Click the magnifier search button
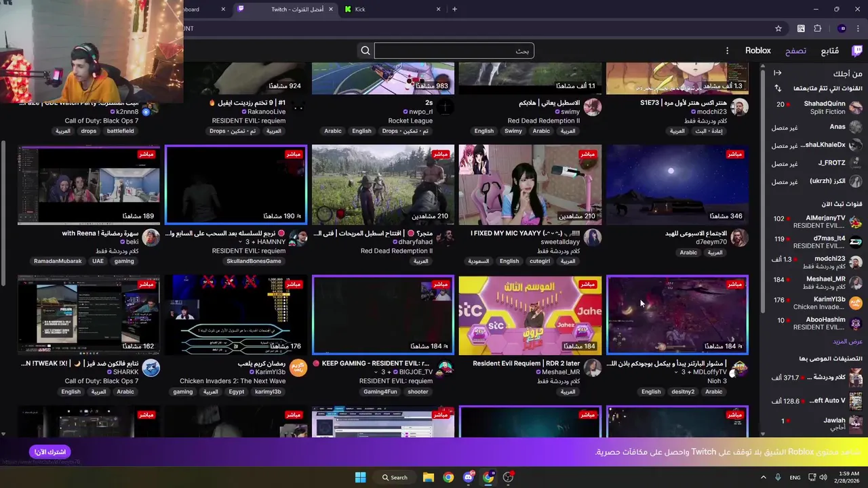This screenshot has height=488, width=868. (366, 51)
